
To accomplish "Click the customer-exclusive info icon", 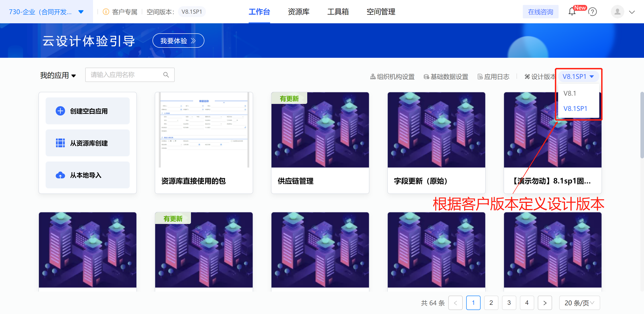I will 106,11.
